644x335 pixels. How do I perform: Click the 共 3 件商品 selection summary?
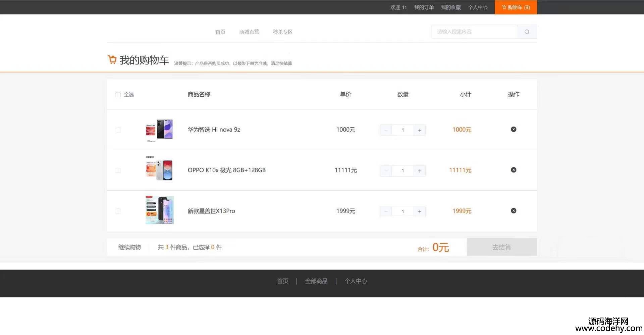190,247
